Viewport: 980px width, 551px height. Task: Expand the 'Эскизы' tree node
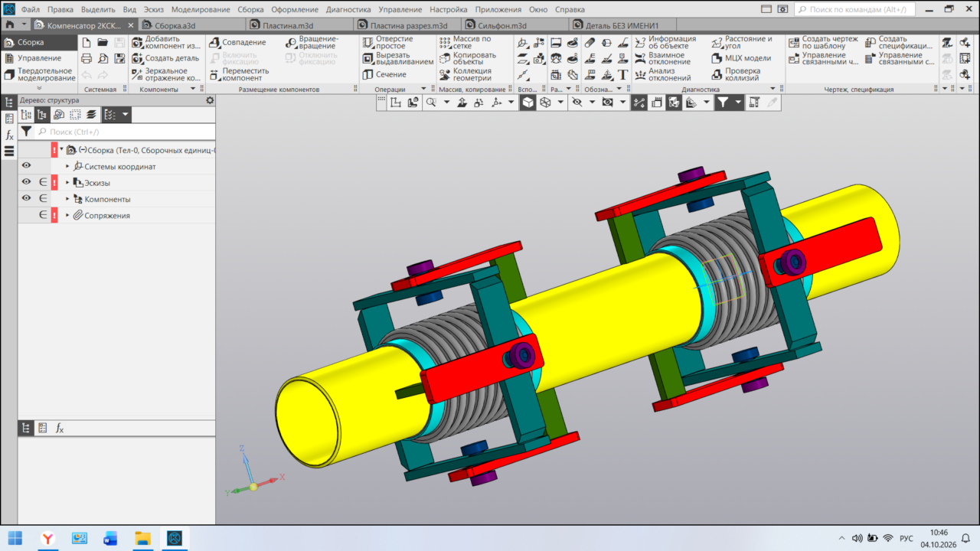click(x=67, y=183)
